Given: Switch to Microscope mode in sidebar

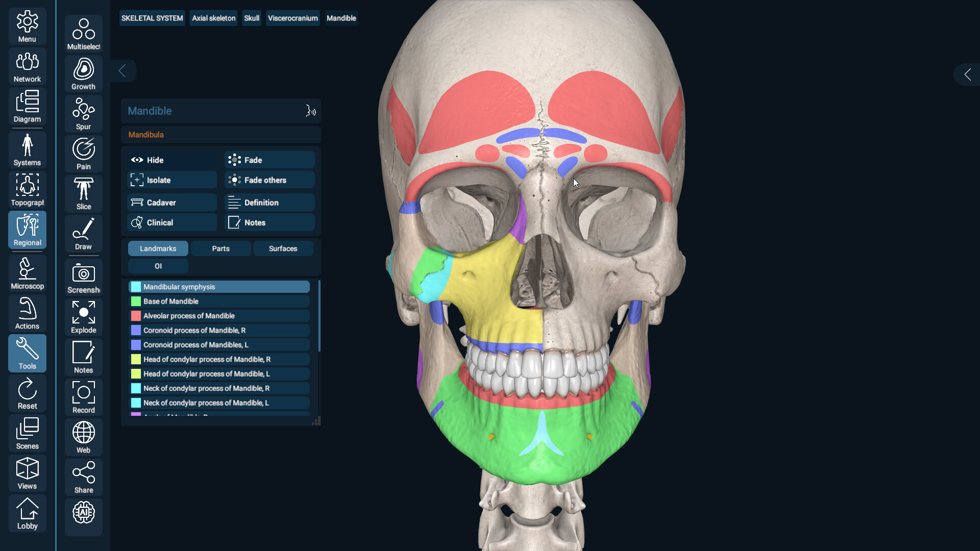Looking at the screenshot, I should pyautogui.click(x=27, y=273).
